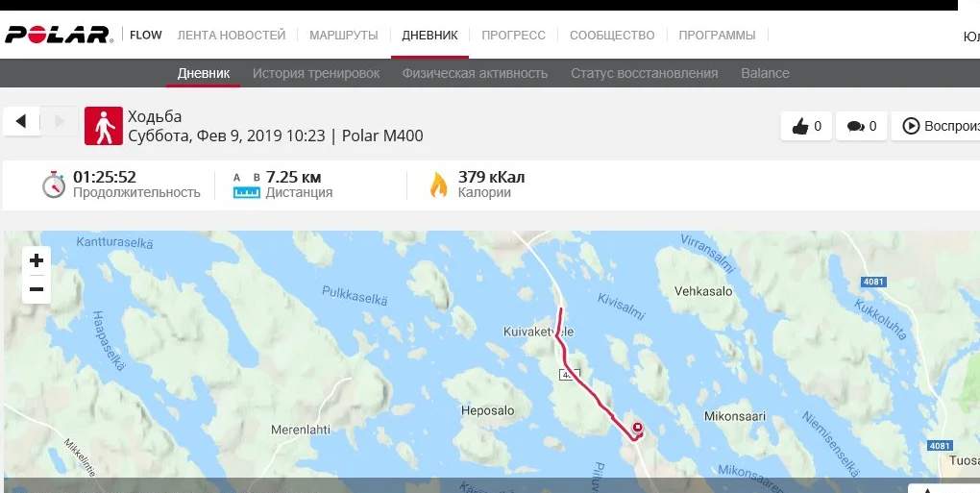980x493 pixels.
Task: Open comments via speech bubble icon
Action: click(861, 126)
